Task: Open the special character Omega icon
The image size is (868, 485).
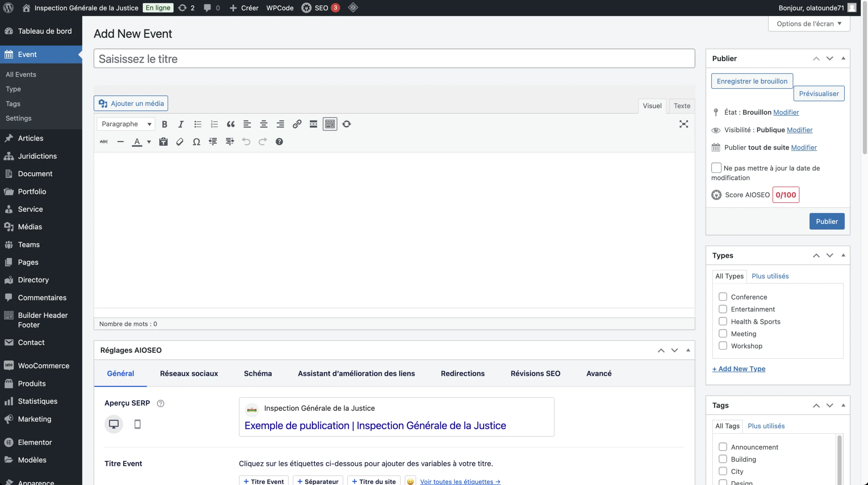Action: point(196,142)
